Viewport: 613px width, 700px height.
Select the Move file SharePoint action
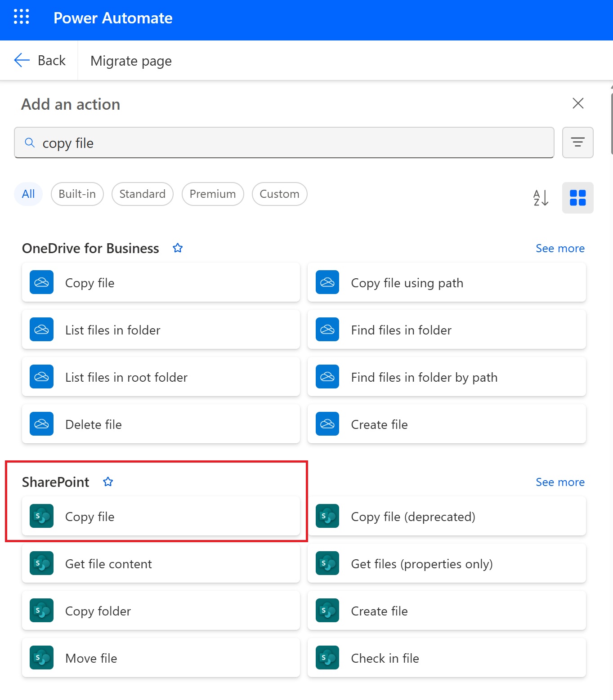[x=161, y=658]
